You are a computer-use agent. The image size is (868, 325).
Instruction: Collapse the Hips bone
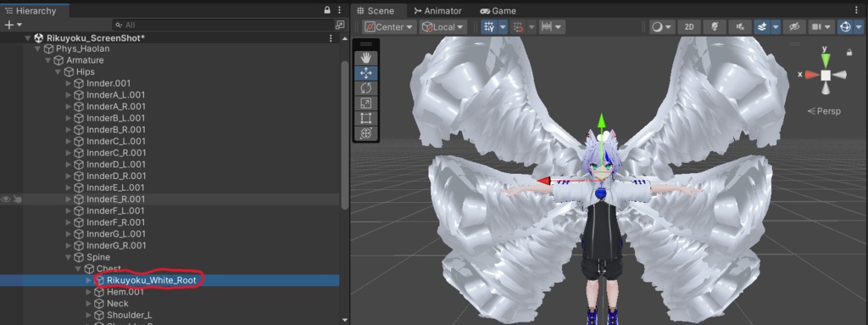pyautogui.click(x=58, y=72)
